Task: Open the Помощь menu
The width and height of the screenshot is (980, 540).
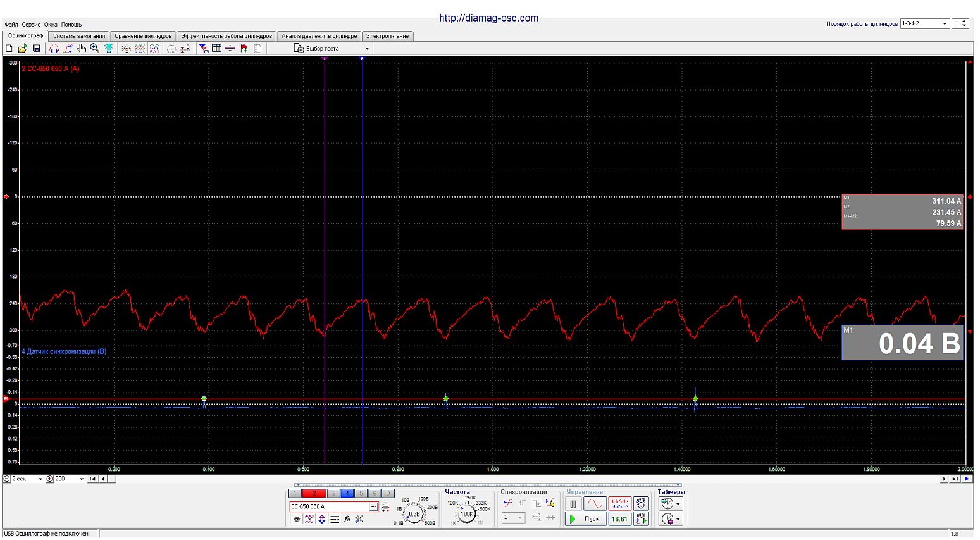Action: pyautogui.click(x=71, y=25)
